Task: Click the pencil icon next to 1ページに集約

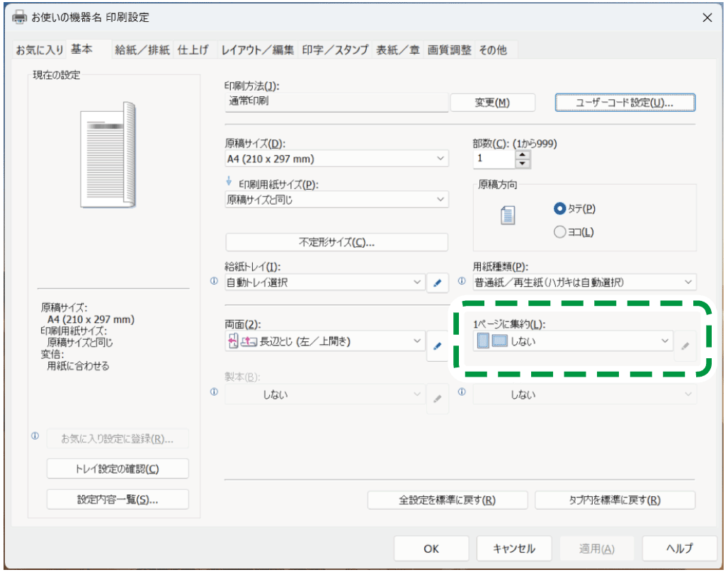Action: (x=684, y=345)
